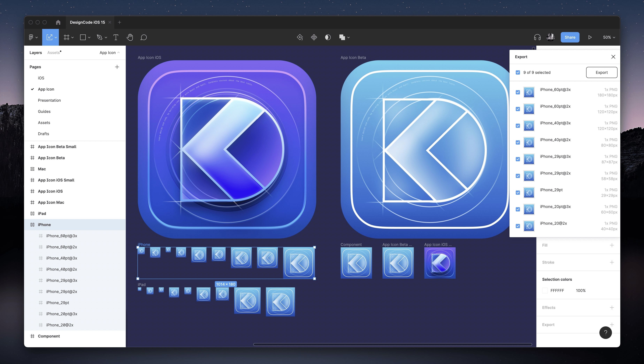Select the Comment tool
This screenshot has height=364, width=644.
click(x=144, y=37)
